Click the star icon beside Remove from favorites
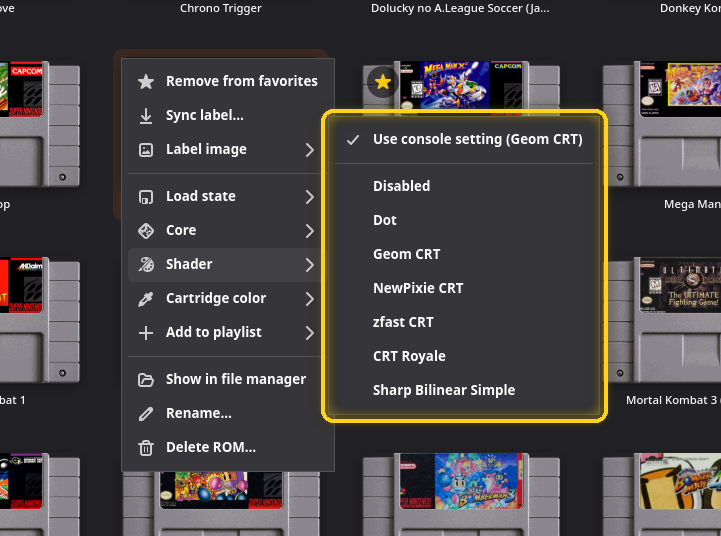The height and width of the screenshot is (536, 721). (x=146, y=81)
